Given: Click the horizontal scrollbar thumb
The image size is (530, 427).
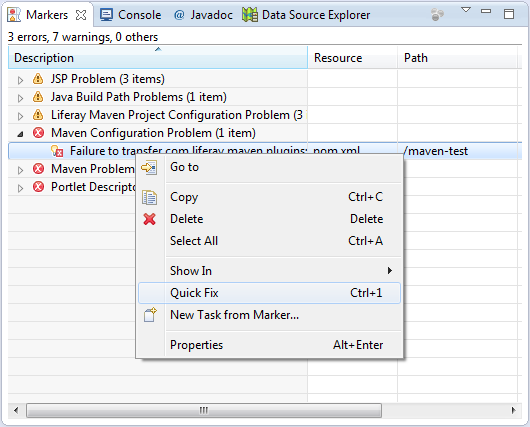Looking at the screenshot, I should pos(204,410).
